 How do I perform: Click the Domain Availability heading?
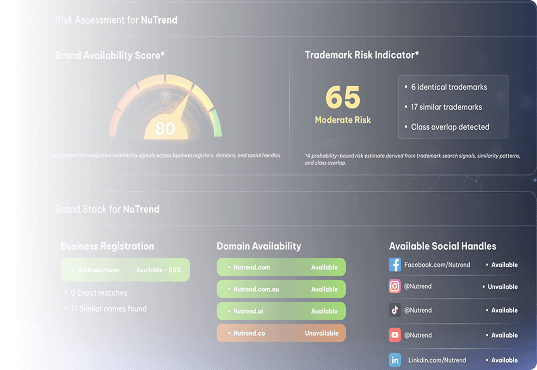point(259,246)
